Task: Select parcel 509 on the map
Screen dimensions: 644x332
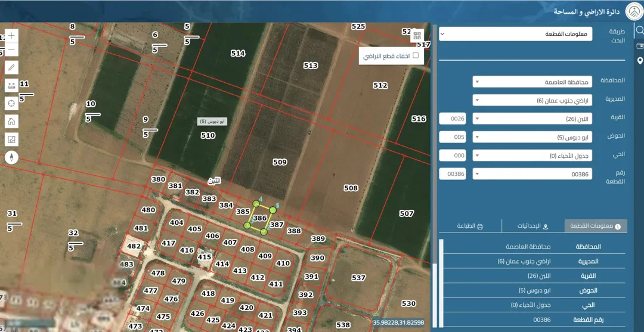Action: [280, 162]
